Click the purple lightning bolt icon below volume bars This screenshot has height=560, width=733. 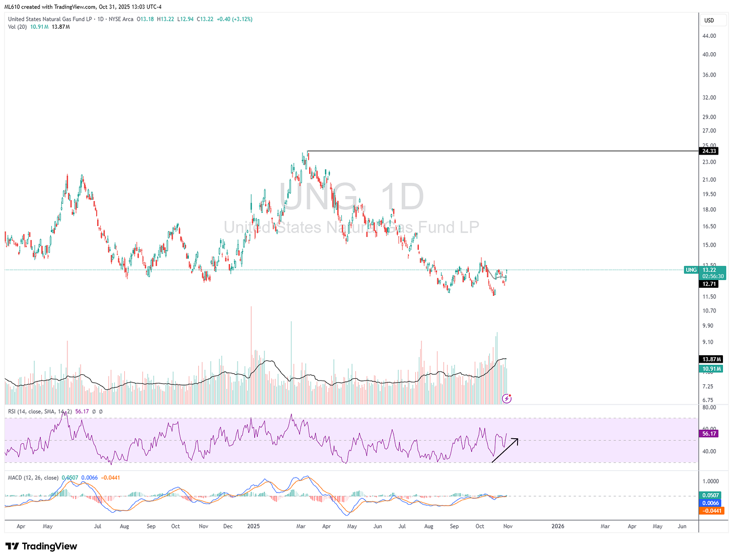pyautogui.click(x=507, y=398)
